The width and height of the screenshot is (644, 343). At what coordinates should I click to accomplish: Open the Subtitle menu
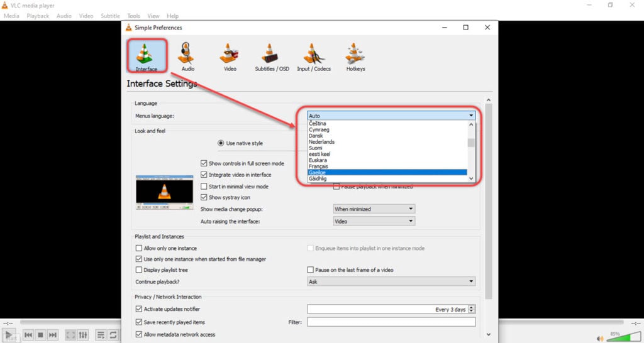coord(110,16)
